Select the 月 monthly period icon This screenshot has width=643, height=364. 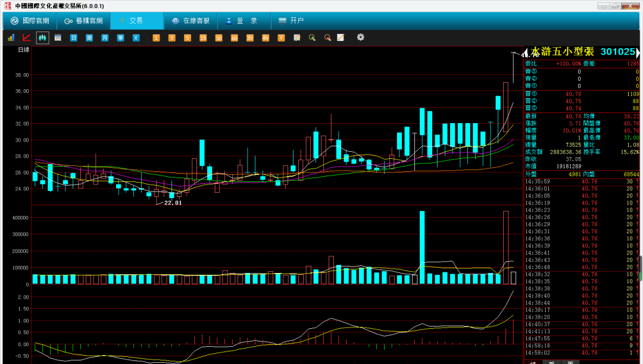(x=105, y=37)
